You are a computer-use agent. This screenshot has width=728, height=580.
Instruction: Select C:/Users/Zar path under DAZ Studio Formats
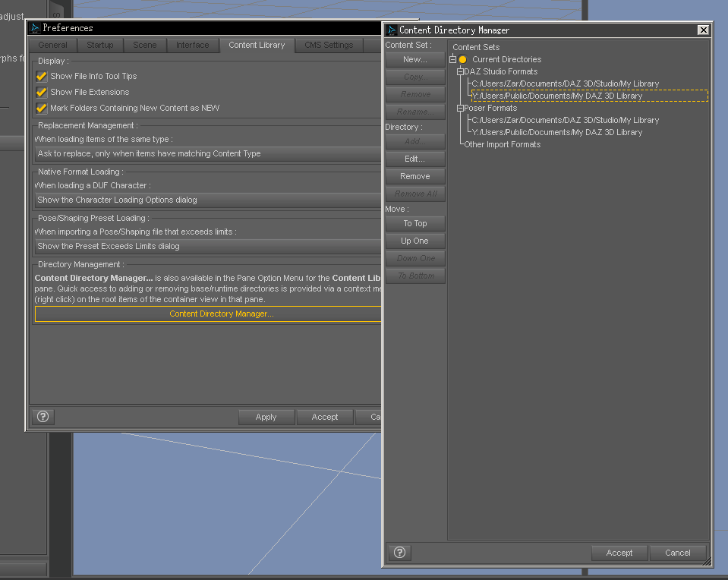point(565,84)
